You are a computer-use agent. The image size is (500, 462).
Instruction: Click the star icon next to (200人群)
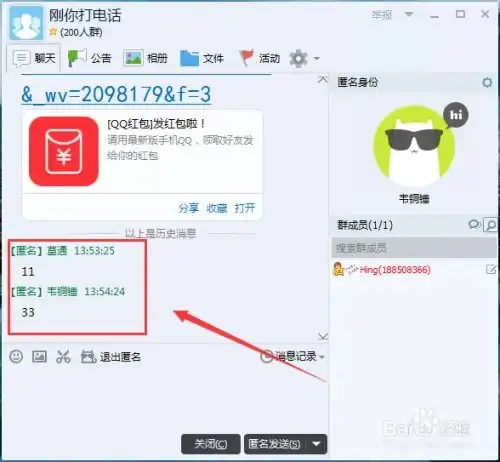click(53, 32)
